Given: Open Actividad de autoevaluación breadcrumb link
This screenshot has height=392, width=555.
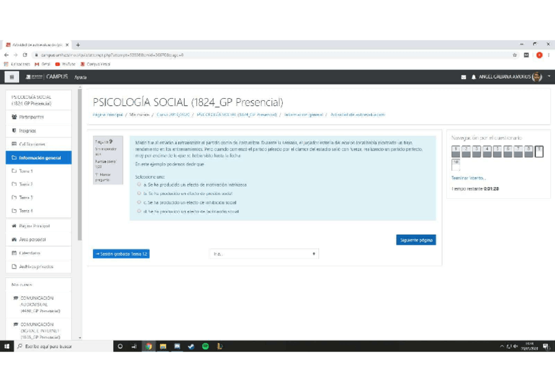Looking at the screenshot, I should pos(357,115).
